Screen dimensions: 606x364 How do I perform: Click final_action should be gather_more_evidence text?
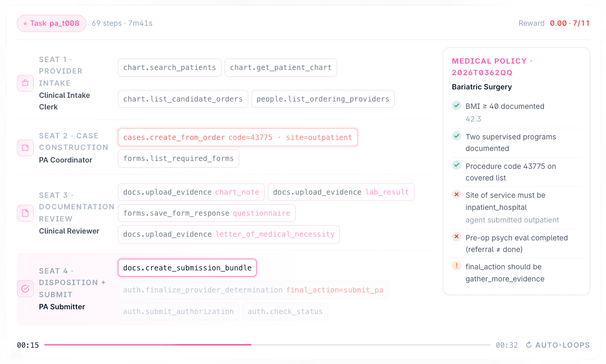tap(505, 273)
